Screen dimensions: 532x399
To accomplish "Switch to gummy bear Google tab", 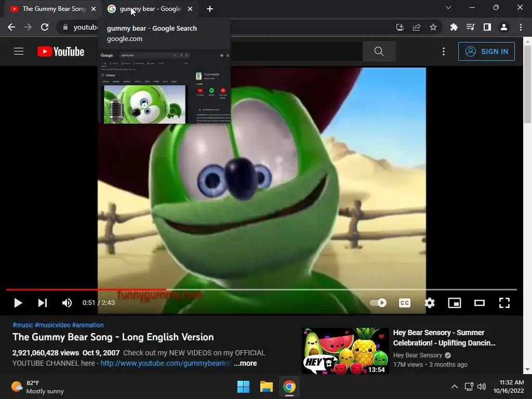I will pyautogui.click(x=149, y=9).
